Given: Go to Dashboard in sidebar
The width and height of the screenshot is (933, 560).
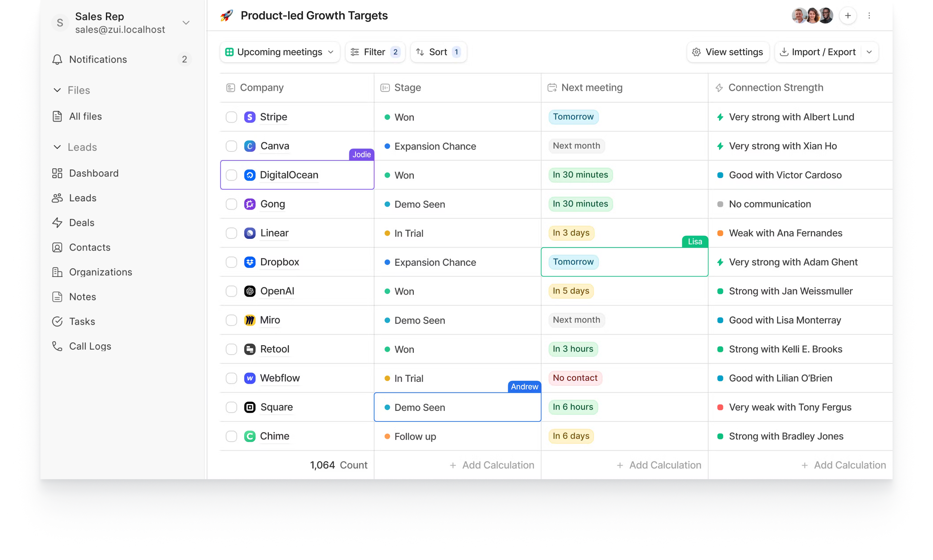Looking at the screenshot, I should [x=93, y=173].
